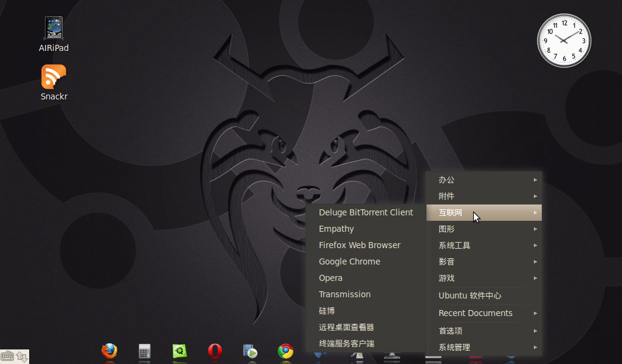Open the 图形 submenu
Screen dimensions: 622x364
[484, 229]
